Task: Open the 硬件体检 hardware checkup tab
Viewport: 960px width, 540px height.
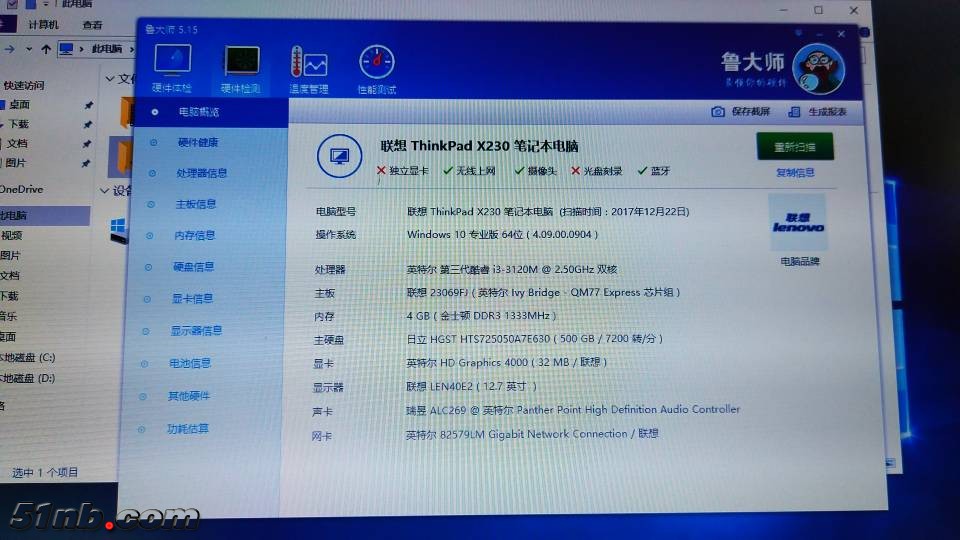Action: pyautogui.click(x=172, y=69)
